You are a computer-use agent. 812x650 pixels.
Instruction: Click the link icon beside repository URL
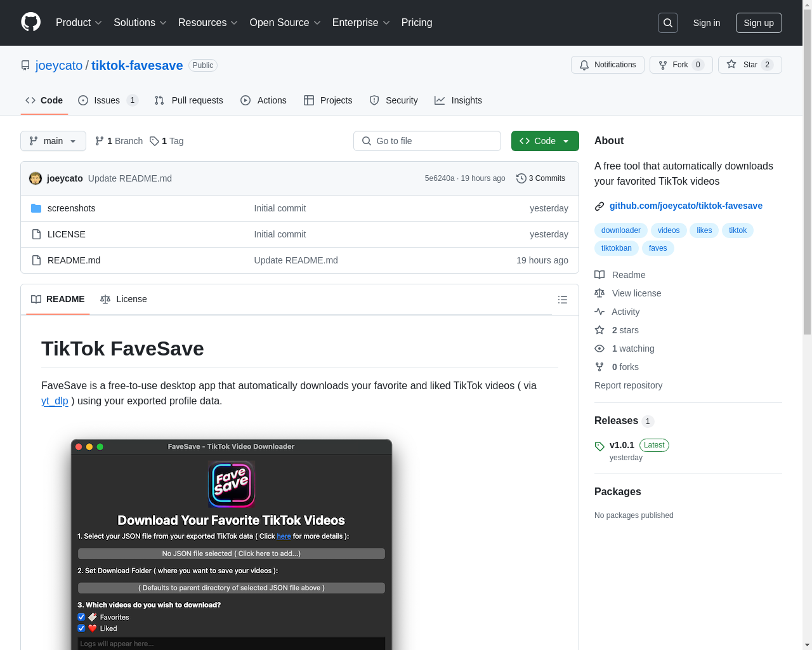pos(599,206)
